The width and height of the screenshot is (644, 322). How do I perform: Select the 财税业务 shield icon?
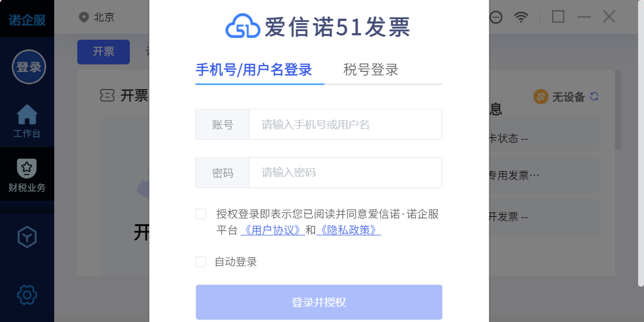27,168
